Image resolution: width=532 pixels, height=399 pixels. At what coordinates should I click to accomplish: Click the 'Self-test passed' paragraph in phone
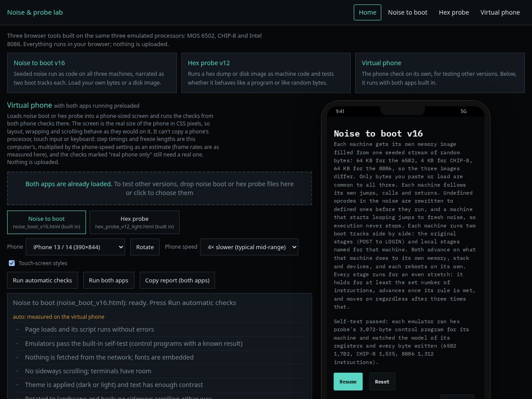coord(404,342)
